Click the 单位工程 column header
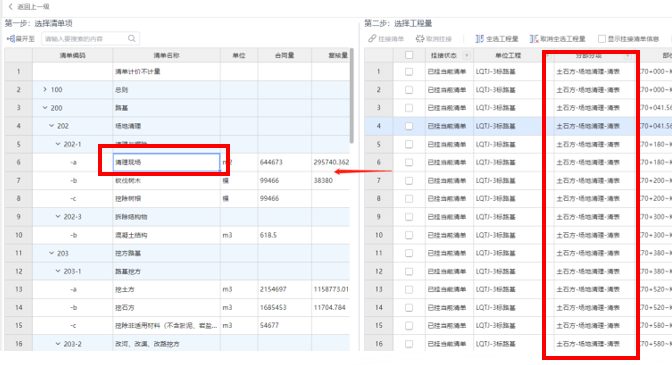Screen dimensions: 672x365 (508, 55)
